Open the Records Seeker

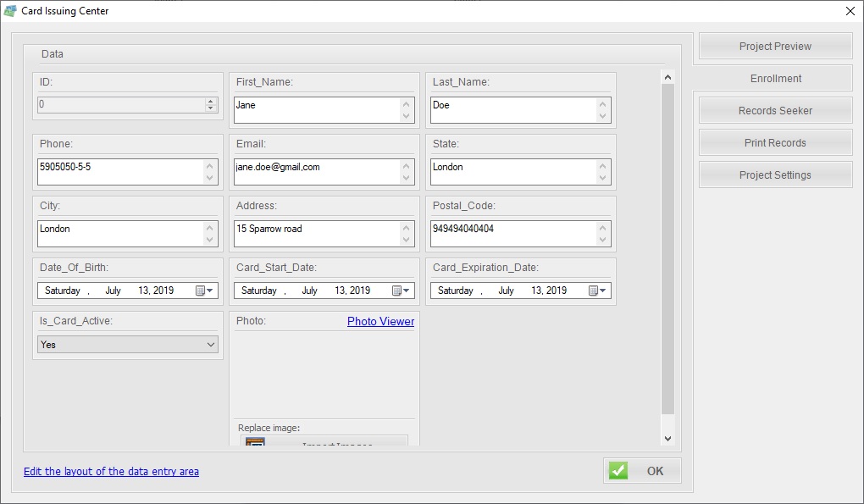(x=774, y=110)
